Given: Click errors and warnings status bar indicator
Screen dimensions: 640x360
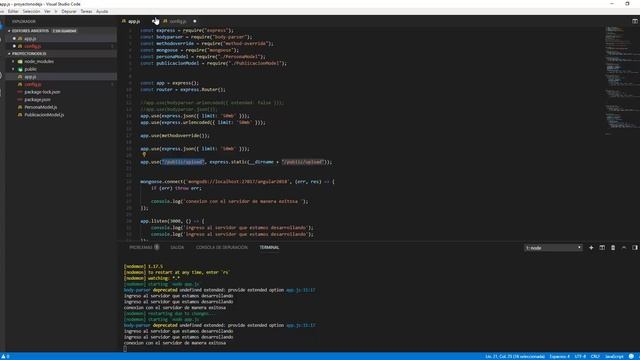Looking at the screenshot, I should click(5, 356).
